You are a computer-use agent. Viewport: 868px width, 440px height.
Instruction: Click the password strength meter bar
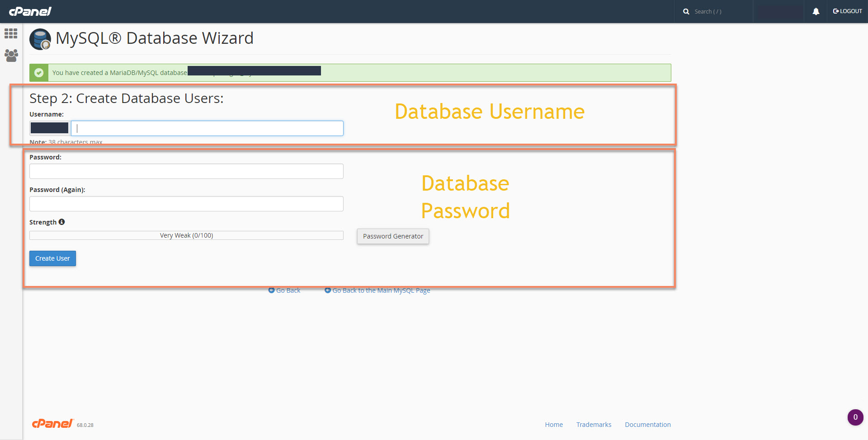coord(186,235)
